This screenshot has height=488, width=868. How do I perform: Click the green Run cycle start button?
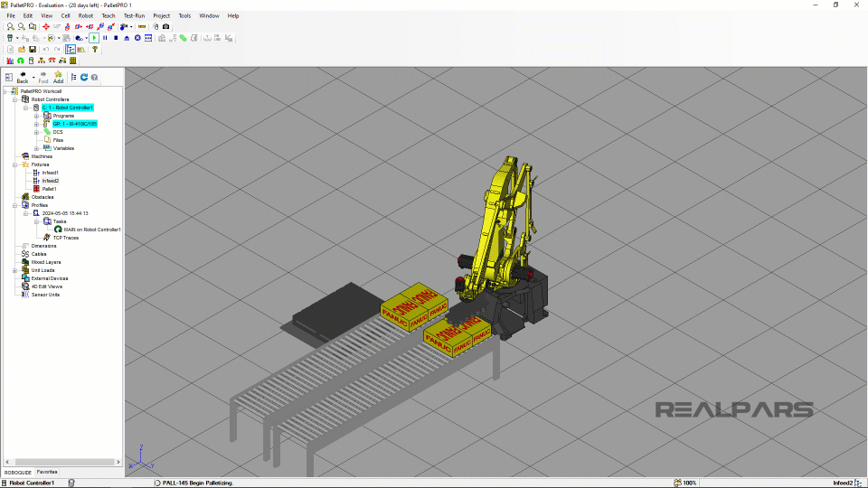click(x=94, y=38)
